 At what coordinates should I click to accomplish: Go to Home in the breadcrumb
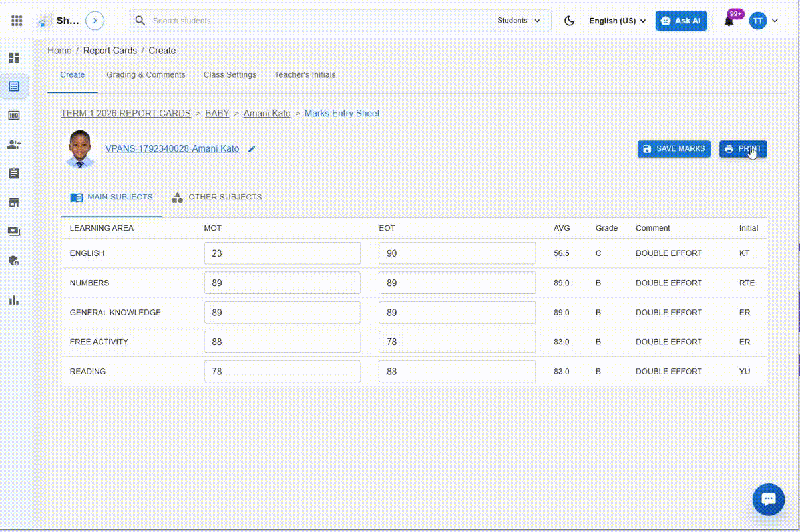[x=59, y=51]
